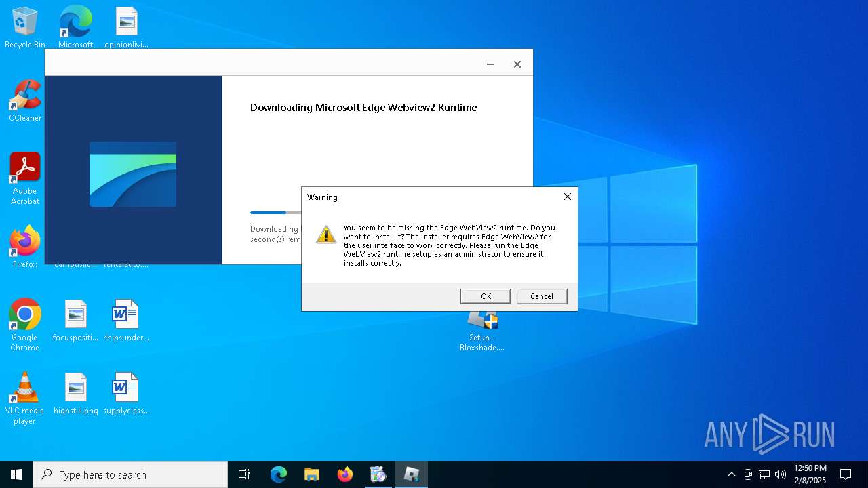
Task: Select the supplyclass... Word document
Action: (126, 394)
